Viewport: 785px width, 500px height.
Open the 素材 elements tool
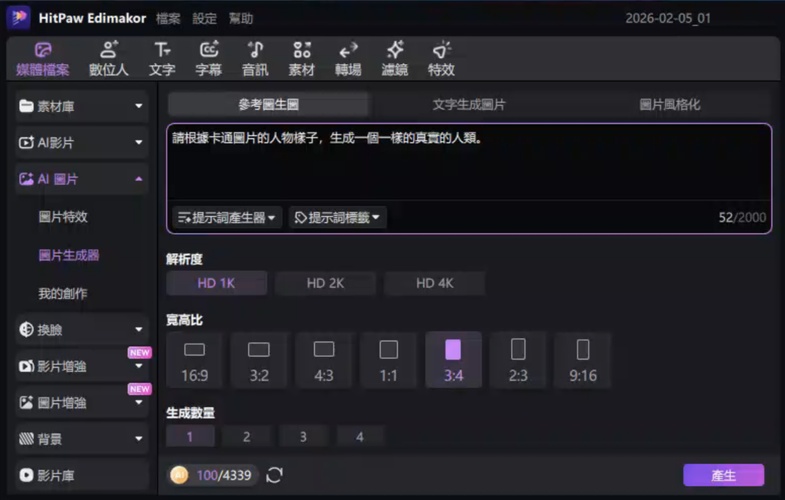(302, 59)
